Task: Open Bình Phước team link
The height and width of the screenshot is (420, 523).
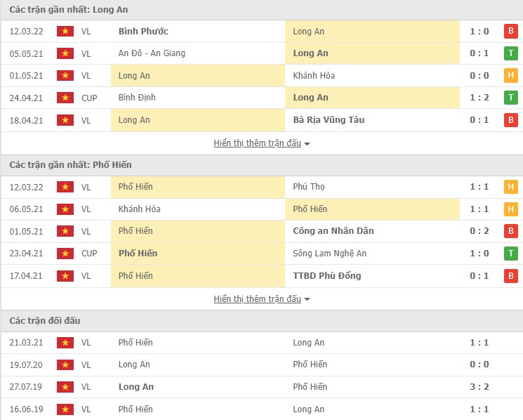Action: [143, 31]
